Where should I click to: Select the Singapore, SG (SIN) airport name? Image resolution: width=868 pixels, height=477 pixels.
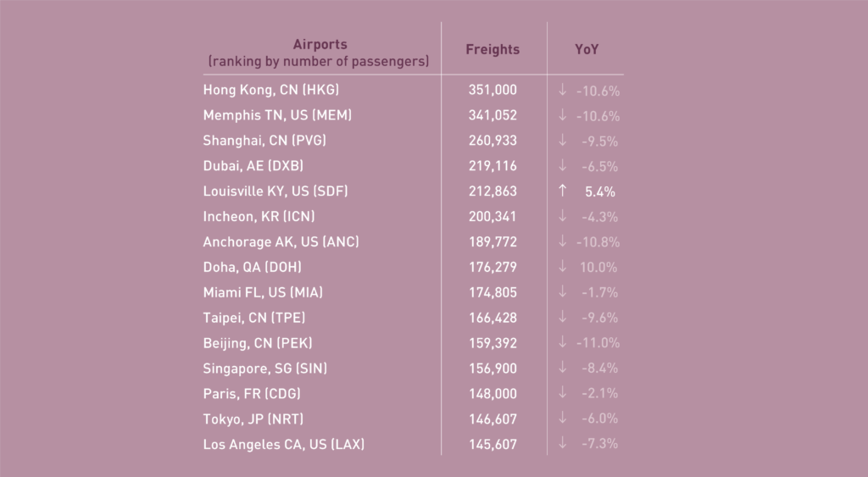point(265,369)
